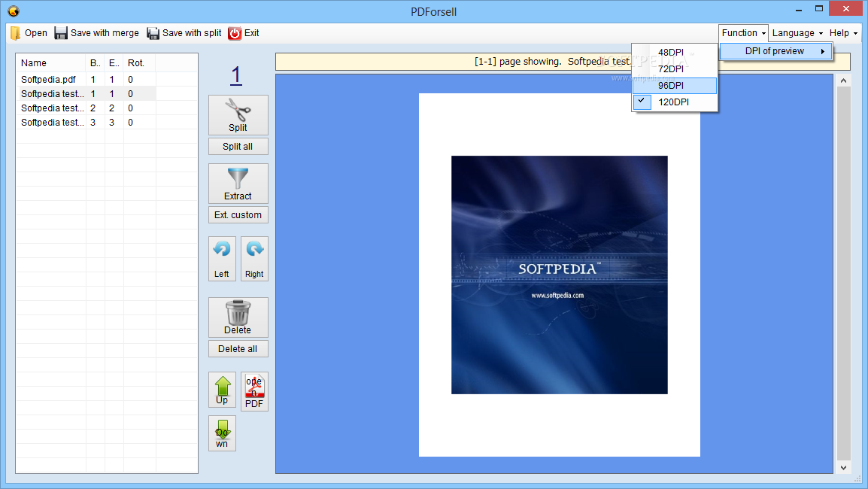Click the Rot. column header
Screen dimensions: 868x489
pos(139,63)
